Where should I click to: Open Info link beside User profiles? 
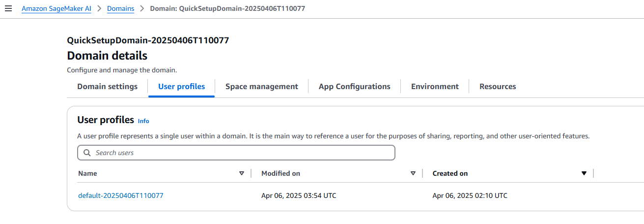143,121
